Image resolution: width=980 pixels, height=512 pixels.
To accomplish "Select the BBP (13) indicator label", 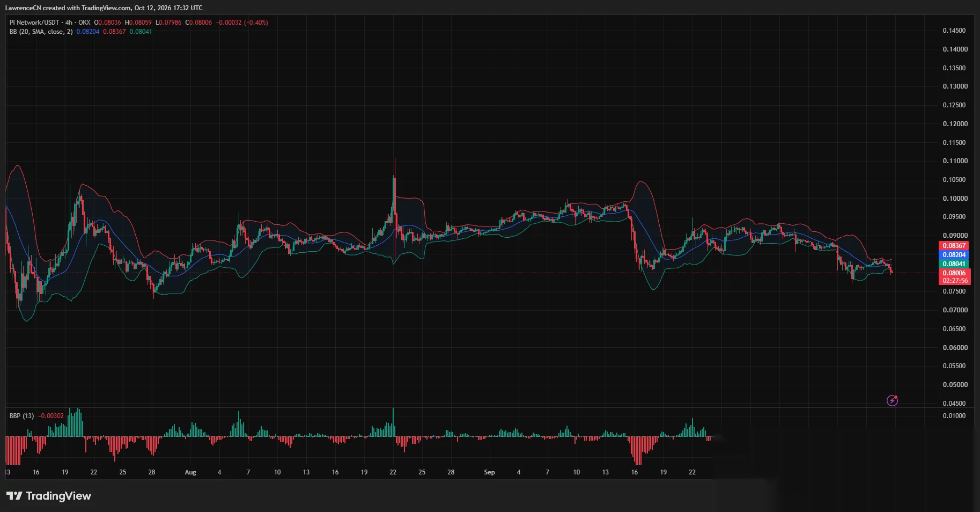I will pos(21,416).
